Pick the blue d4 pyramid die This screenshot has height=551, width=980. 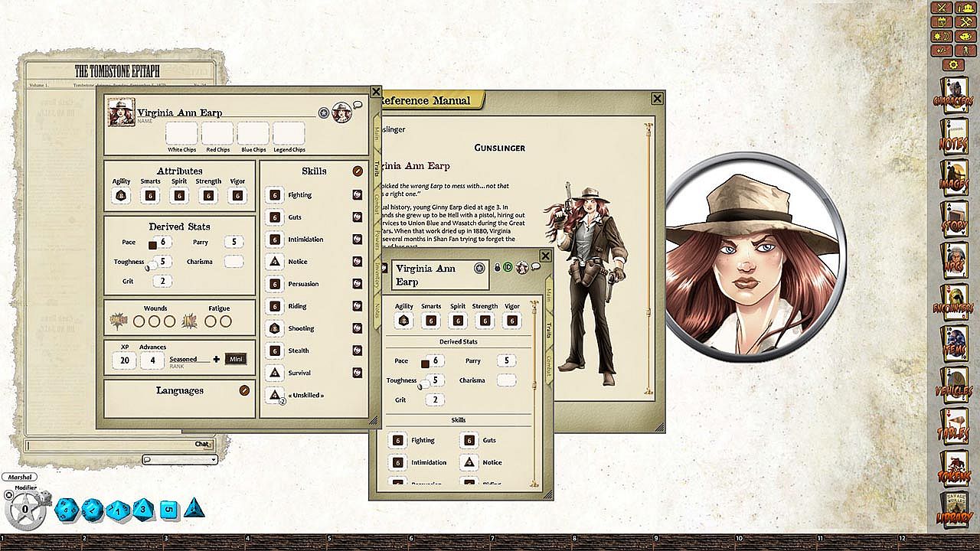coord(194,507)
